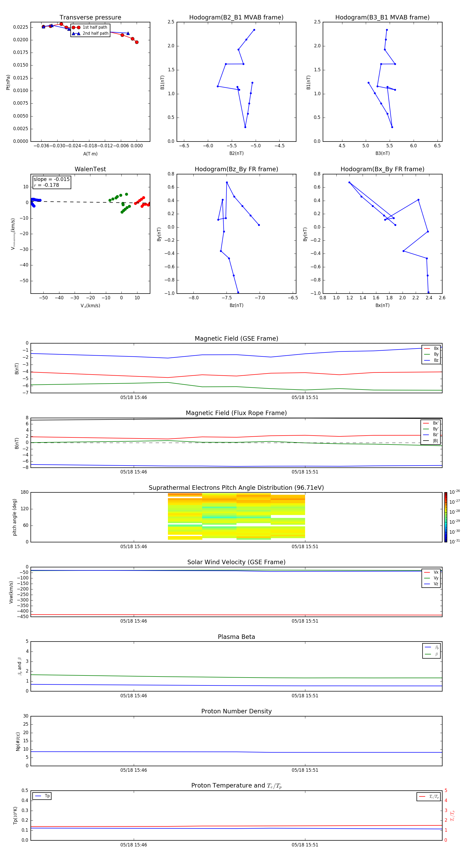Click the Vx legend entry in velocity panel
Image resolution: width=473 pixels, height=868 pixels.
[431, 572]
